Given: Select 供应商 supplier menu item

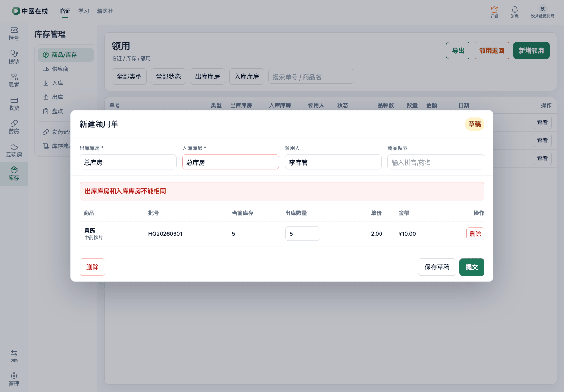Looking at the screenshot, I should [x=66, y=69].
